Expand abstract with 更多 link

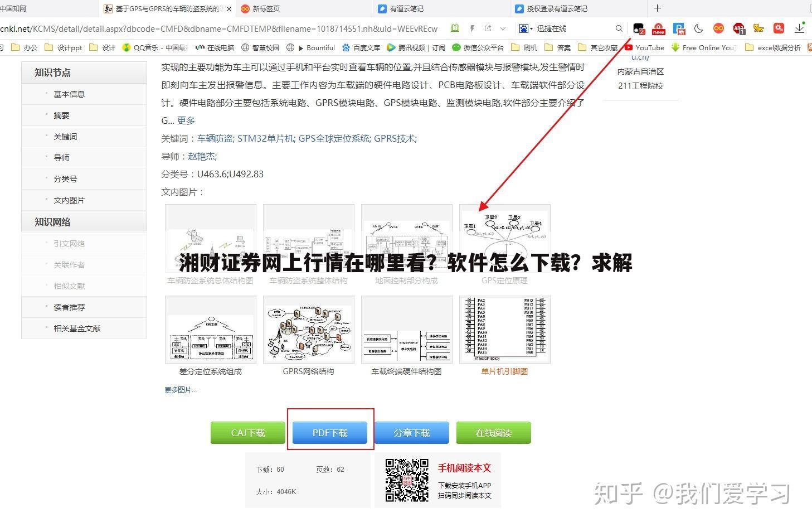186,120
